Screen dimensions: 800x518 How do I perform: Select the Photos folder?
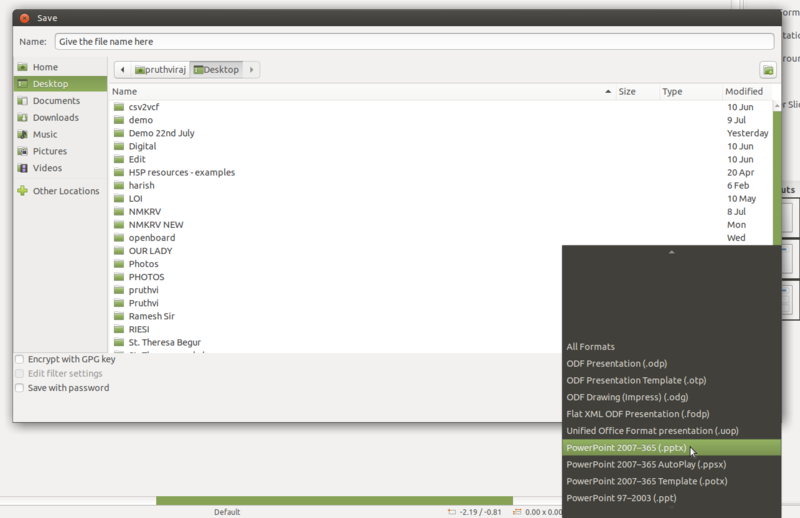[337, 264]
